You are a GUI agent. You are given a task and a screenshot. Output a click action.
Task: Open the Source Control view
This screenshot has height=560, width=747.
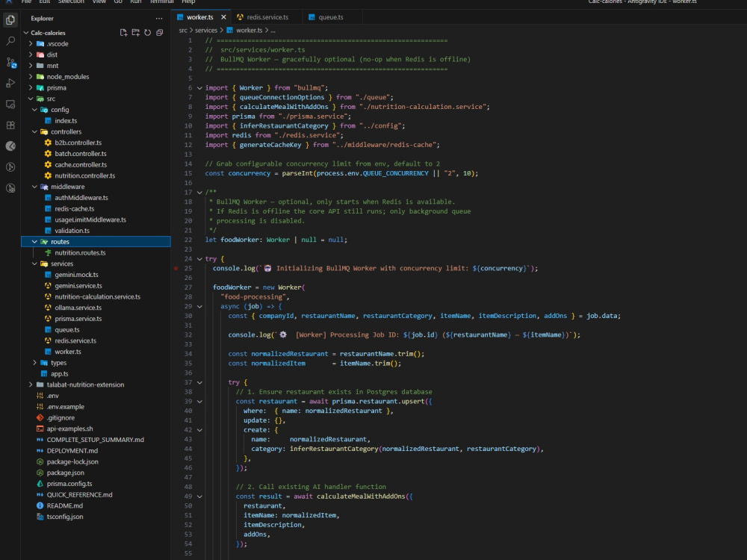click(10, 62)
